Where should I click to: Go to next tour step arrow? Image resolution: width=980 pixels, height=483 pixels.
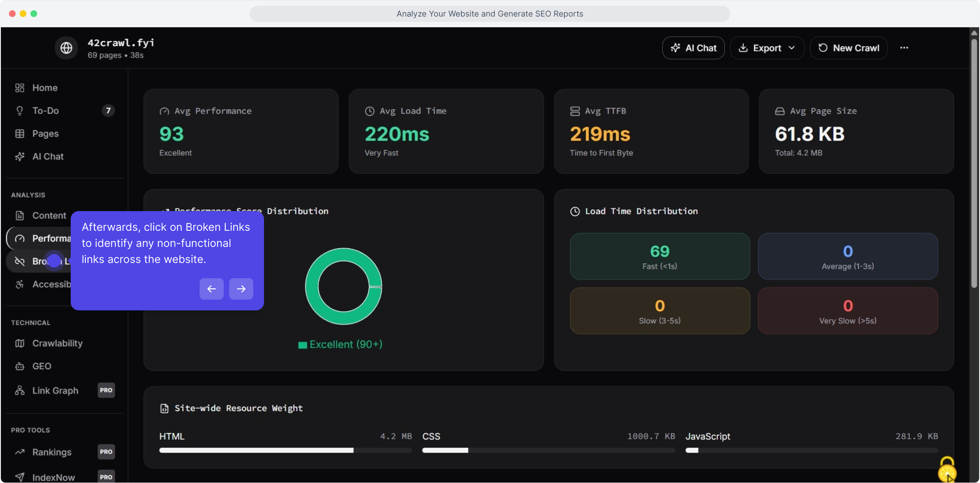[241, 289]
